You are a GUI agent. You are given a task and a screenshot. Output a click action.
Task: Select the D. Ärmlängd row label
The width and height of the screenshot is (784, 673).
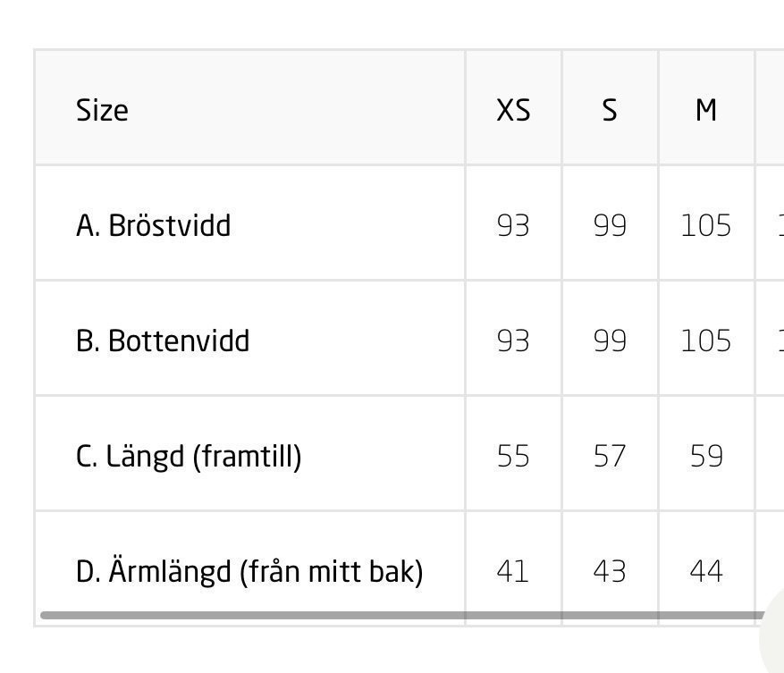(249, 570)
